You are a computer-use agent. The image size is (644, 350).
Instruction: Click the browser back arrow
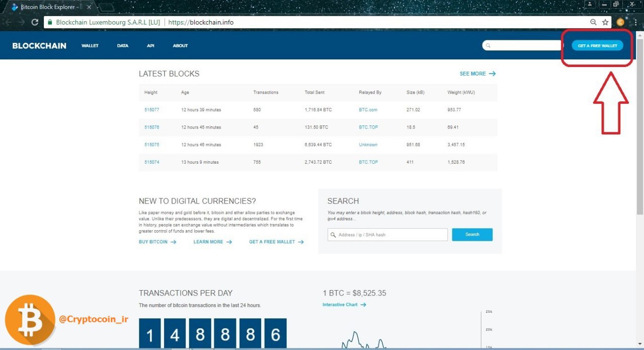click(8, 22)
